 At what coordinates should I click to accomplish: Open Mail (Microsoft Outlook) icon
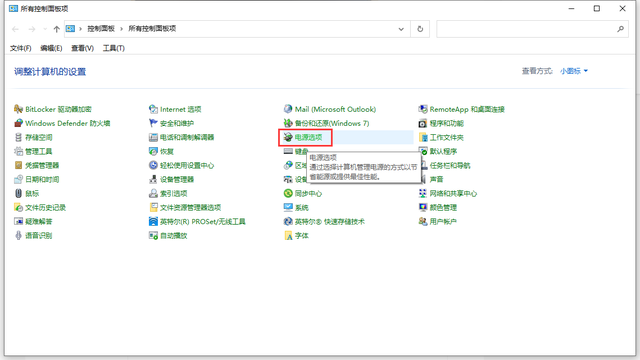click(x=288, y=109)
